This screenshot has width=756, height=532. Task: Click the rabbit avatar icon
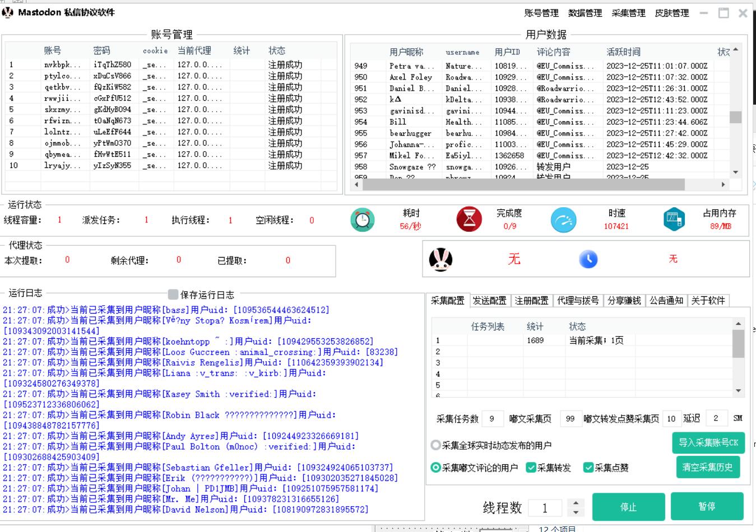(x=440, y=259)
